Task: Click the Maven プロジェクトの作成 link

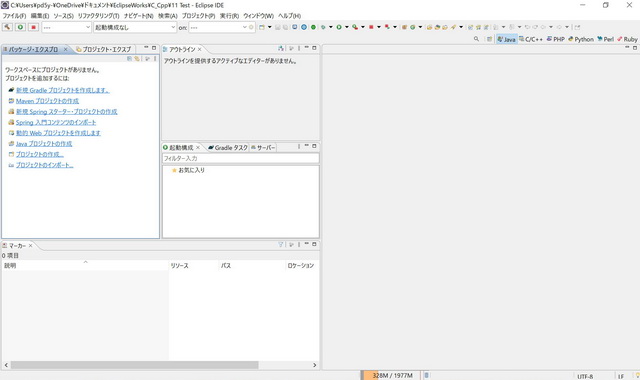Action: (47, 101)
